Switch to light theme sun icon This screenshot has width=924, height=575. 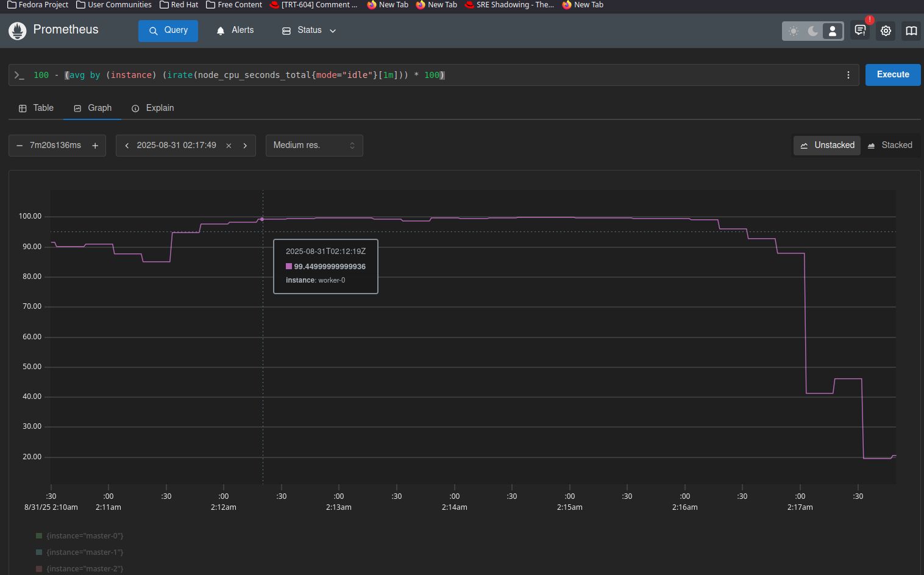pyautogui.click(x=793, y=31)
